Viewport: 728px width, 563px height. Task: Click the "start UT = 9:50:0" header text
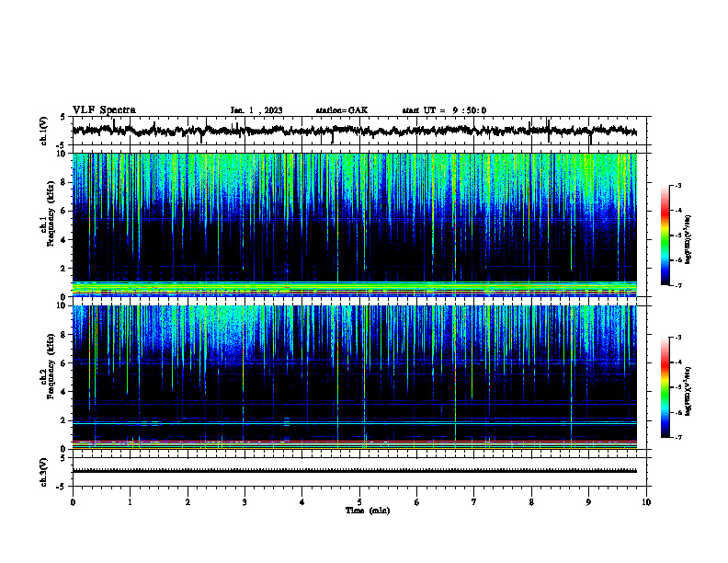point(444,110)
